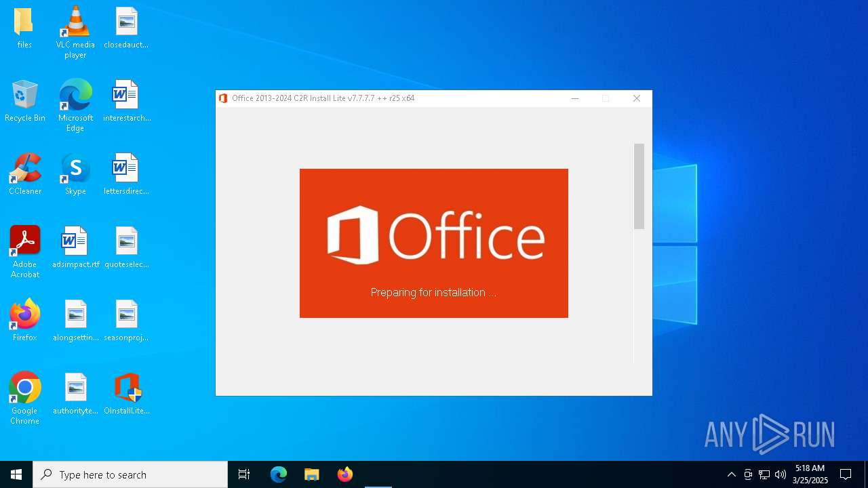868x488 pixels.
Task: Click the "Preparing for installation ..." text
Action: click(433, 292)
